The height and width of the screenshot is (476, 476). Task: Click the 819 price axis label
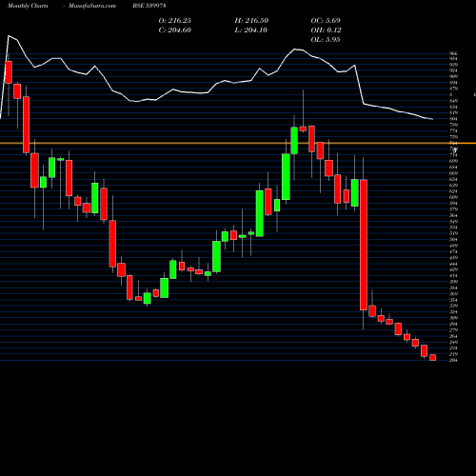[453, 112]
